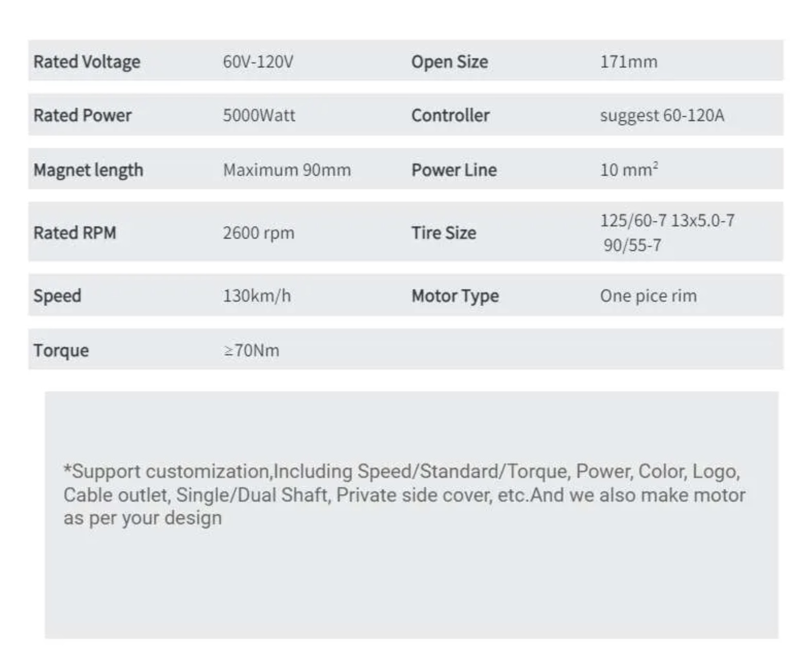Select the Maximum 90mm value

pyautogui.click(x=287, y=170)
